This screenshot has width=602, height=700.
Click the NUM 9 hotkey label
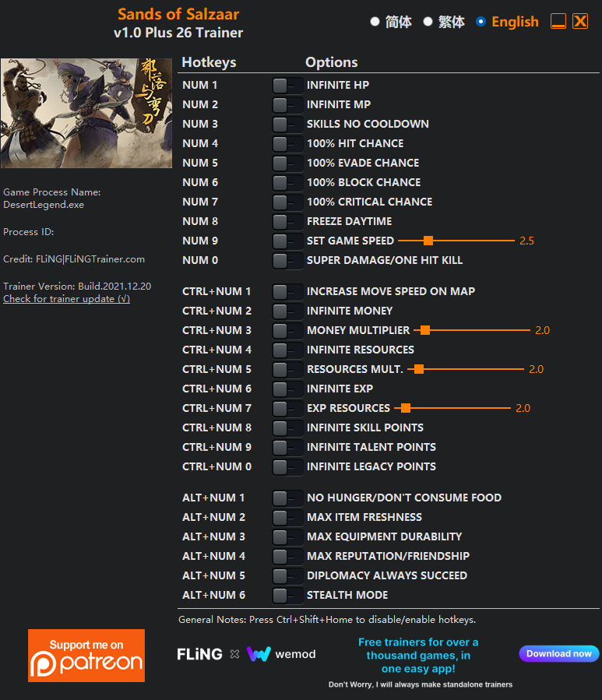click(199, 241)
